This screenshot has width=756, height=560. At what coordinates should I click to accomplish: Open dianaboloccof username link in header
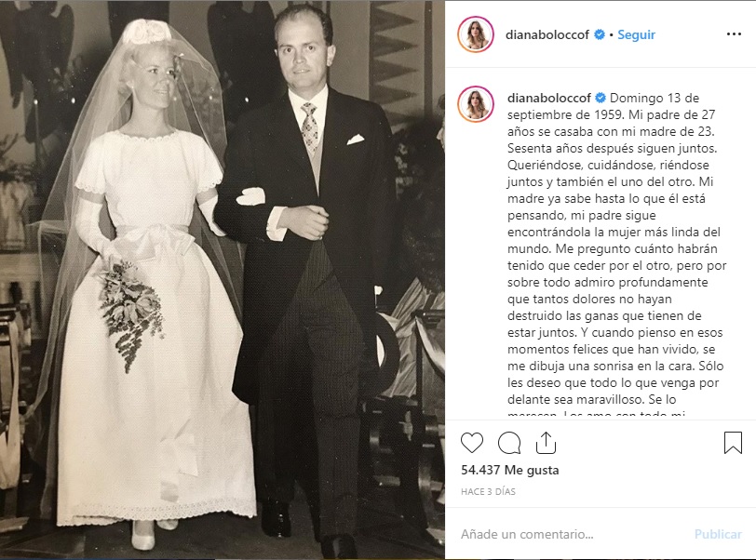tap(547, 34)
